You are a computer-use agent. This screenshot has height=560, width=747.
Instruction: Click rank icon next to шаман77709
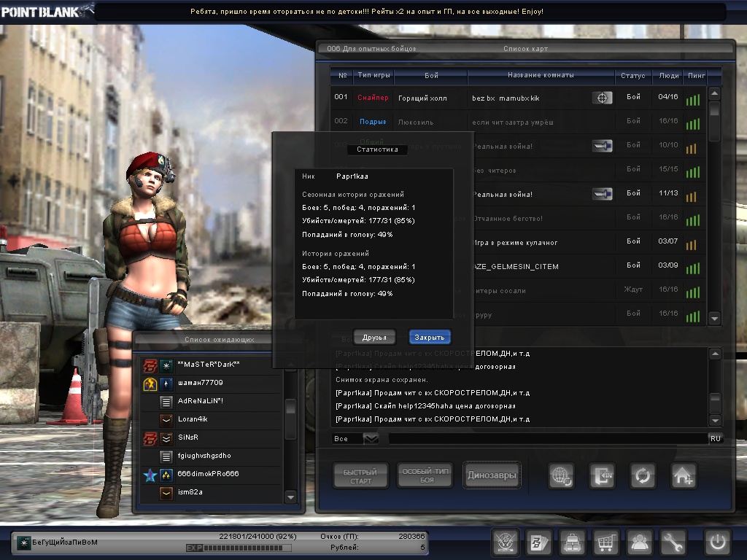click(x=166, y=384)
